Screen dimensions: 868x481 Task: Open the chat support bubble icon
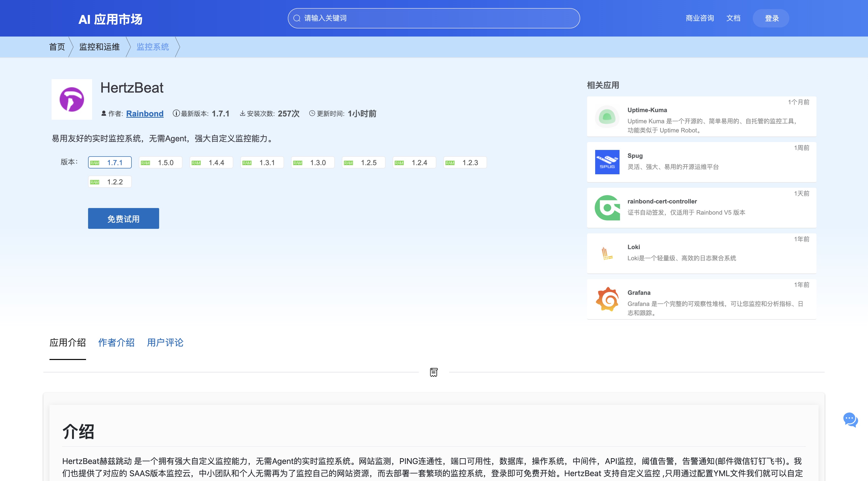click(x=850, y=419)
